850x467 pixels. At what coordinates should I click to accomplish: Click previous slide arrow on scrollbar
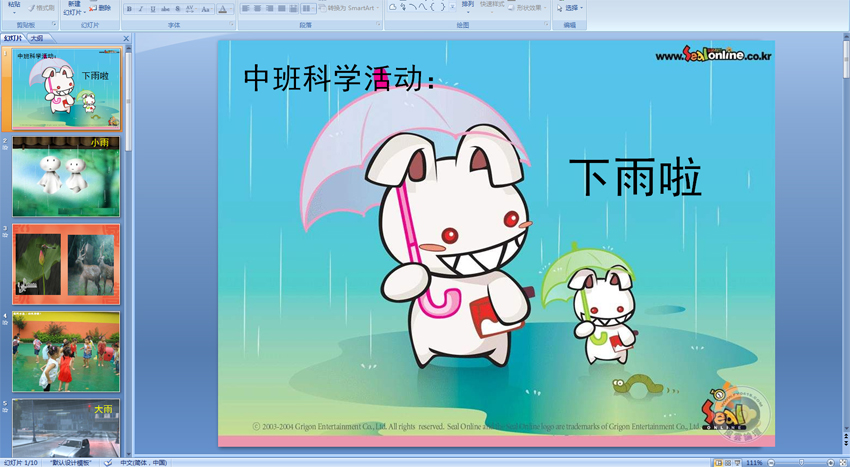click(x=846, y=436)
